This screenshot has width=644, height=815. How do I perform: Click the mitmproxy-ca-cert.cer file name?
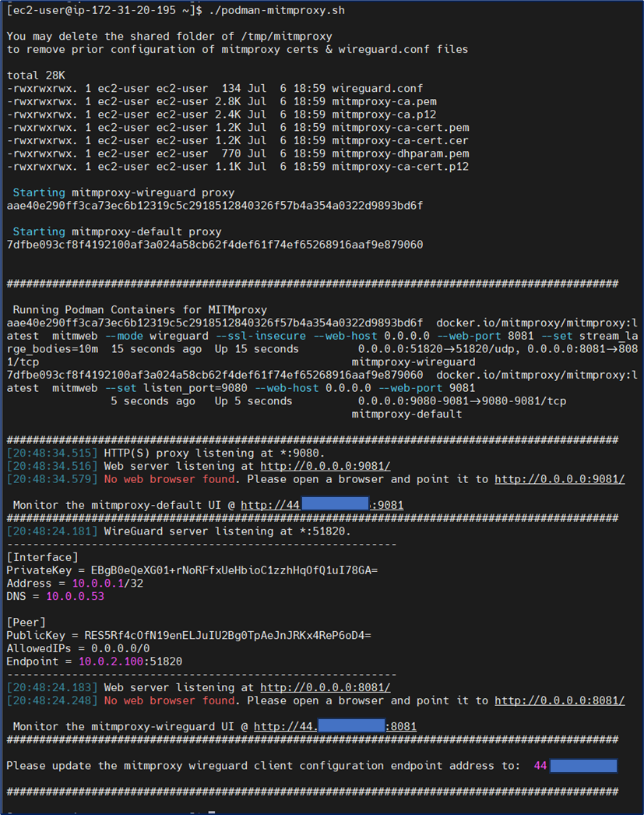point(399,140)
